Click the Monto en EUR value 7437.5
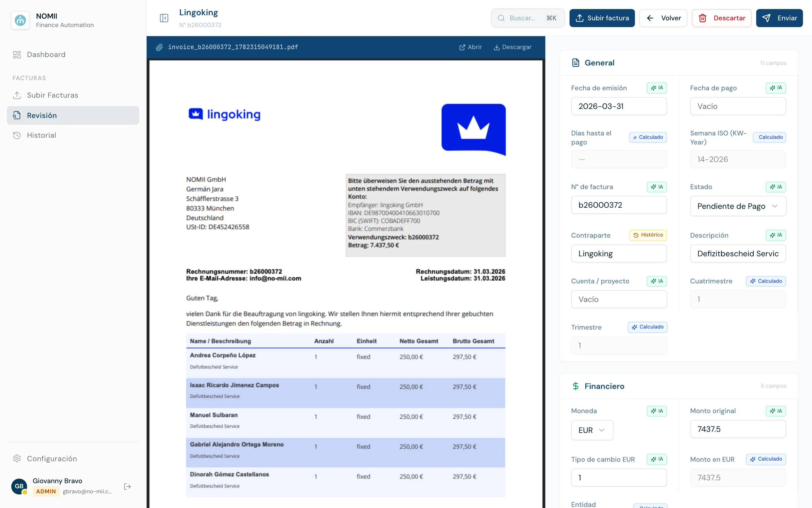Image resolution: width=812 pixels, height=508 pixels. [738, 478]
